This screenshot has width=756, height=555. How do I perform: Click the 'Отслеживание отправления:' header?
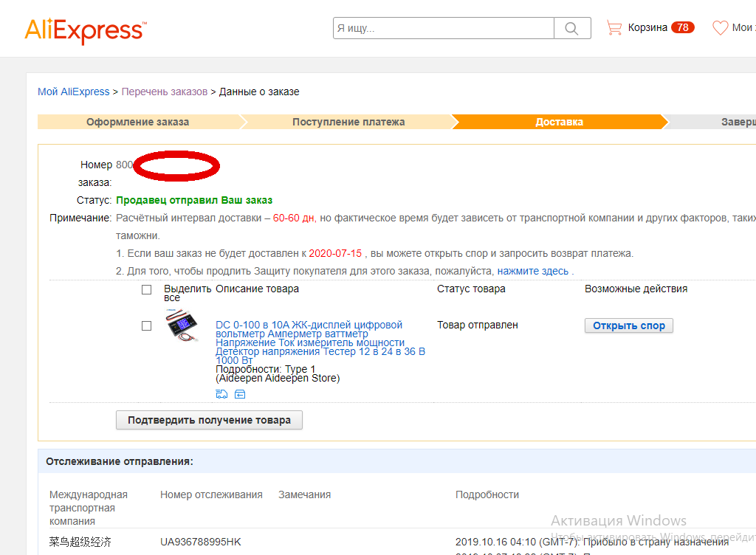tap(120, 461)
